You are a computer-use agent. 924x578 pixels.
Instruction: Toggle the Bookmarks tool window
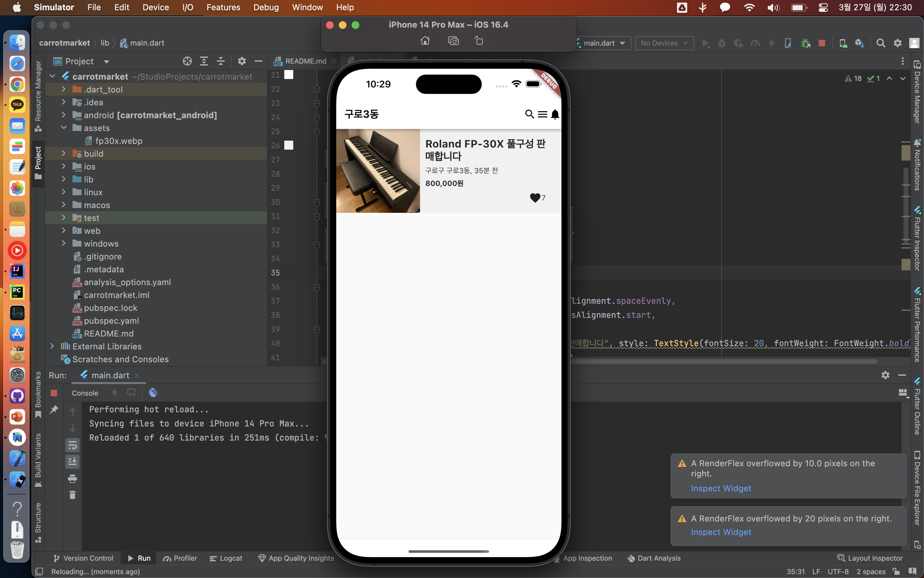click(x=38, y=395)
